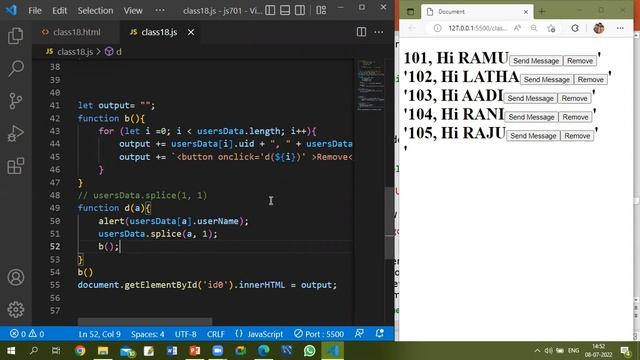Click line number 49 in the gutter

[x=55, y=208]
